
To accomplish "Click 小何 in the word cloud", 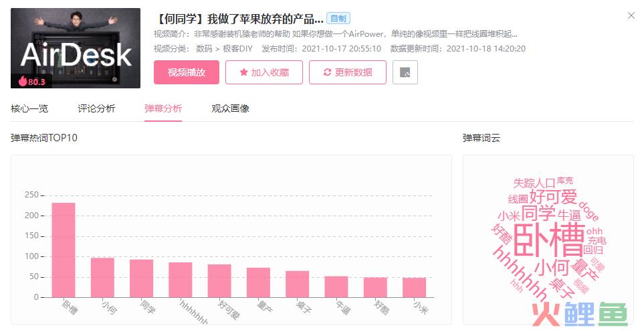I will [552, 267].
